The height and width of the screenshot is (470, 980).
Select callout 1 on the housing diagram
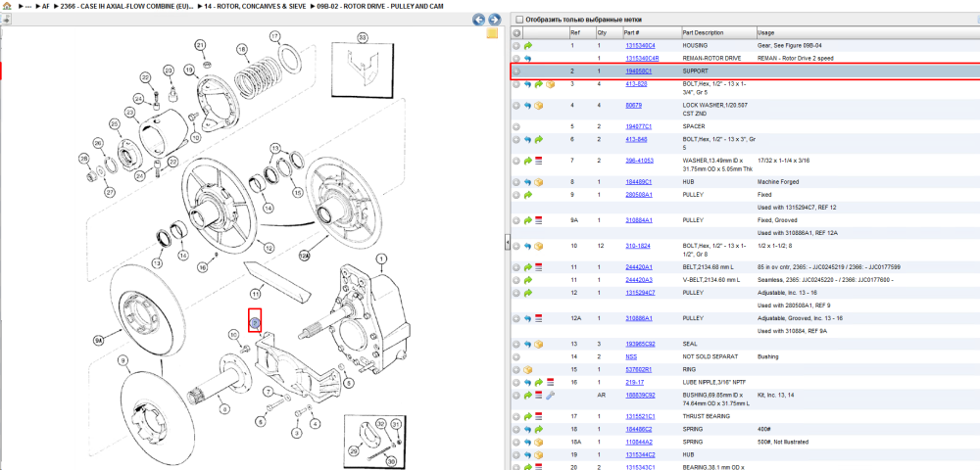point(380,258)
